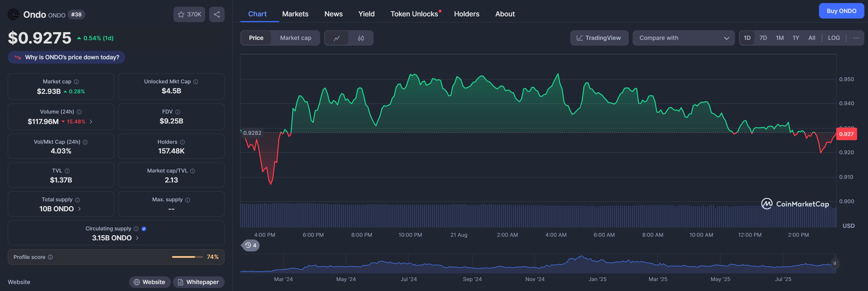The image size is (868, 291).
Task: Open the Whitepaper link
Action: pos(199,282)
